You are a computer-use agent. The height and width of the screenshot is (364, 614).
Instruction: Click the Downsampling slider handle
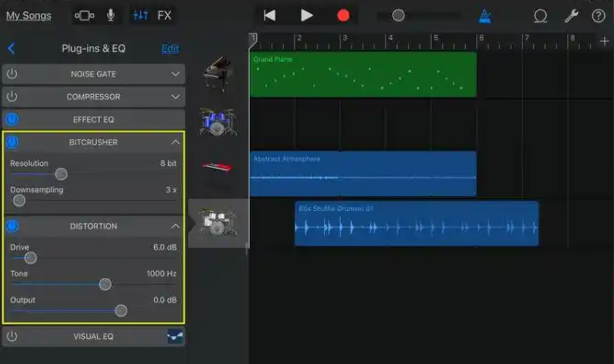click(19, 200)
